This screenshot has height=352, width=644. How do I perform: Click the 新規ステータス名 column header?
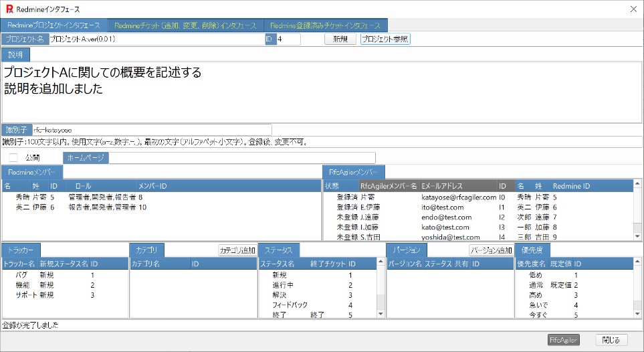click(64, 264)
